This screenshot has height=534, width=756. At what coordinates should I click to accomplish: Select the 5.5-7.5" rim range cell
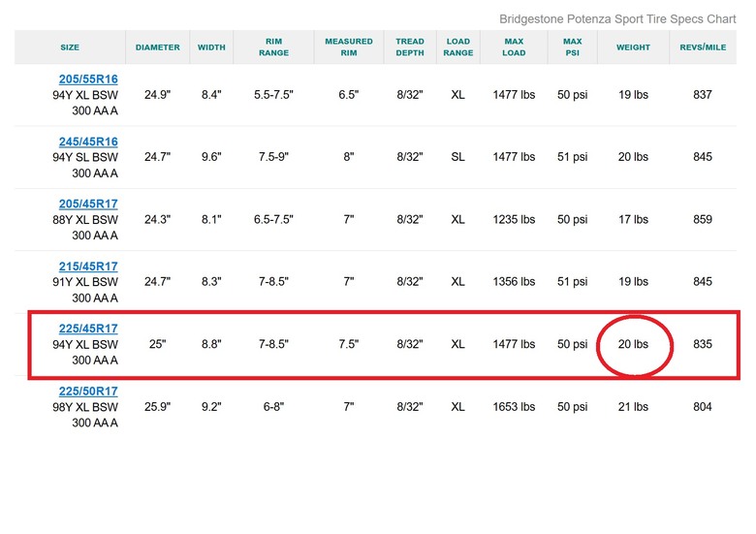[274, 95]
